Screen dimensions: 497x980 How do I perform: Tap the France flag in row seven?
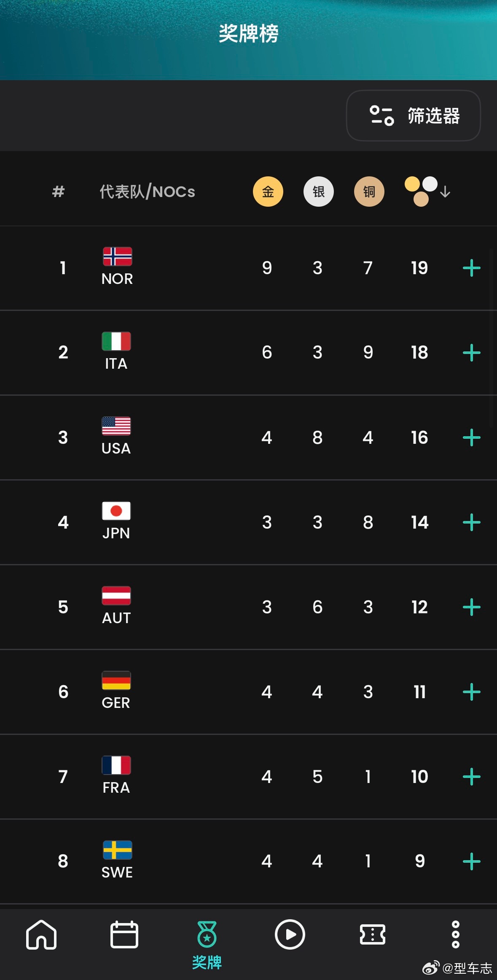116,765
